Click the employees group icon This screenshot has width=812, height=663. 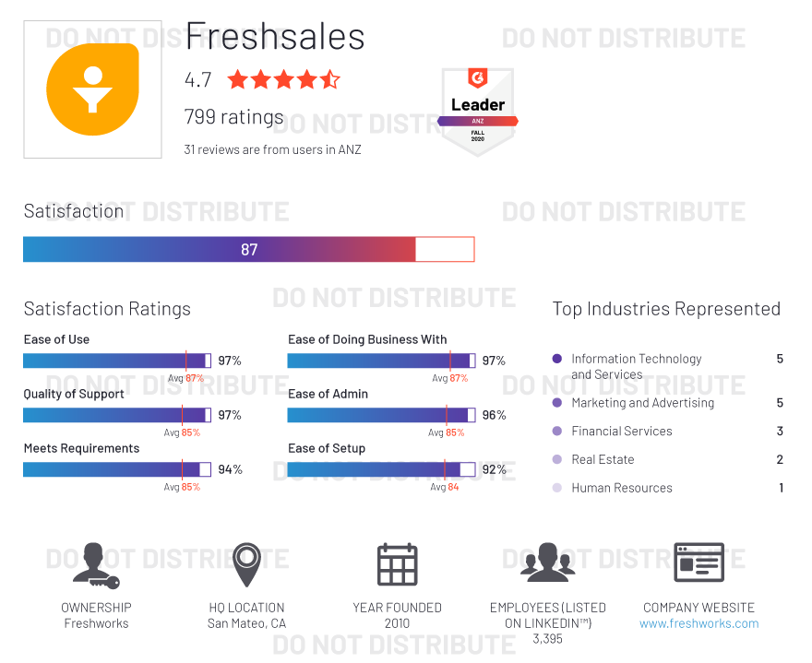point(547,562)
